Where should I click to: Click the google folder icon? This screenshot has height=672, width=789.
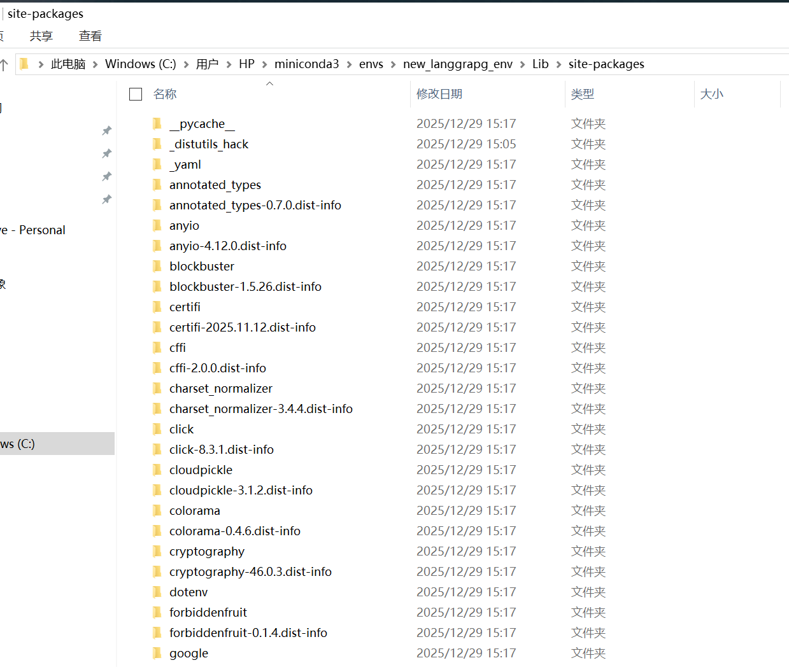coord(157,653)
